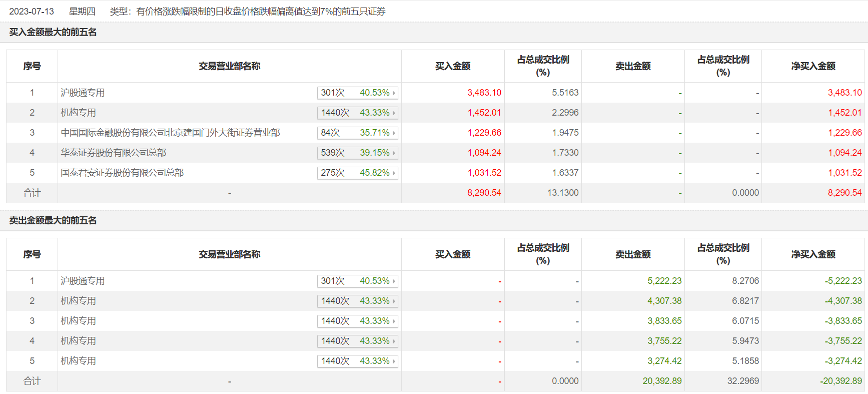This screenshot has height=394, width=868.
Task: Expand 1440次 badge in the 4,307.38 sell row
Action: [x=358, y=301]
